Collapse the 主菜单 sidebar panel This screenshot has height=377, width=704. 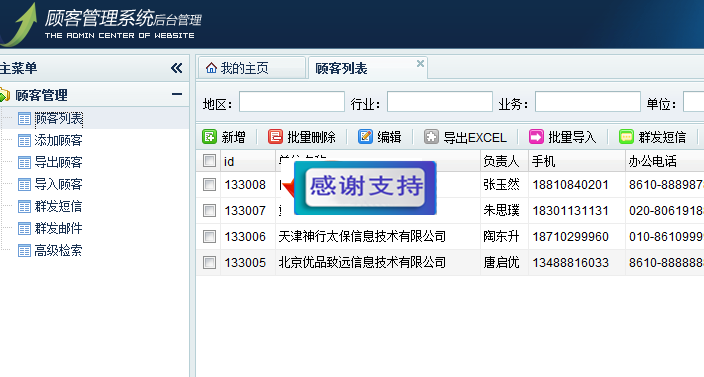tap(176, 68)
